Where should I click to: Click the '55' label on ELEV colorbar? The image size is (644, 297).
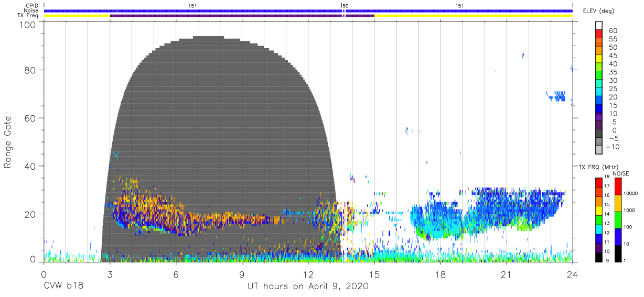613,39
